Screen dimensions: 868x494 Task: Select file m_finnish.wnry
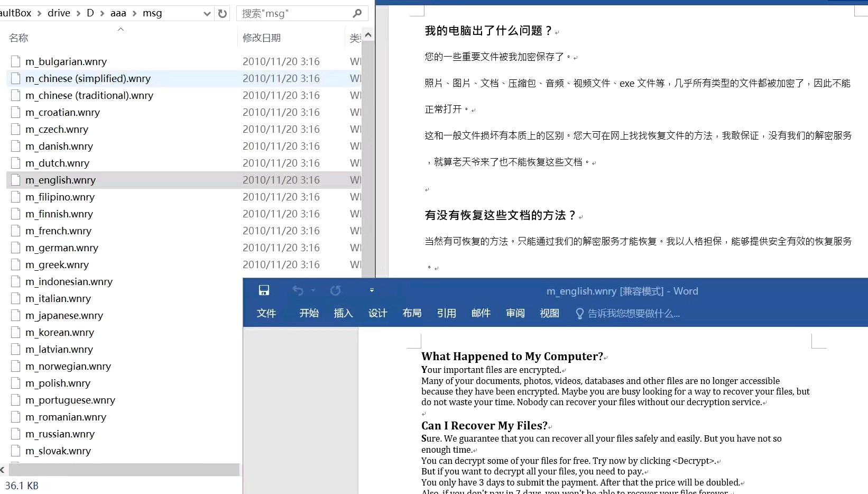click(59, 214)
